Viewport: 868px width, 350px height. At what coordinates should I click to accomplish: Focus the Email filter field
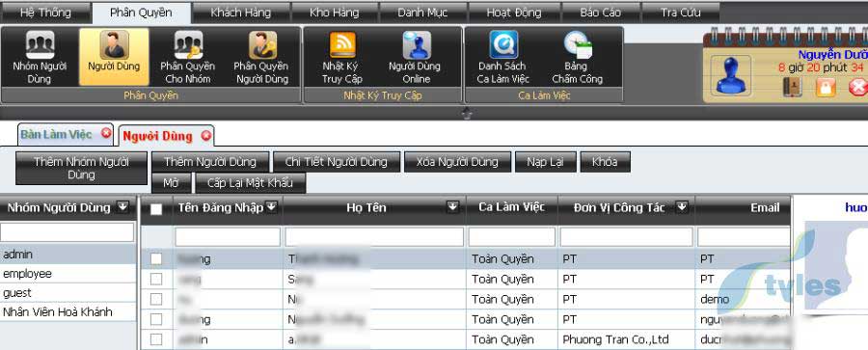(x=744, y=237)
